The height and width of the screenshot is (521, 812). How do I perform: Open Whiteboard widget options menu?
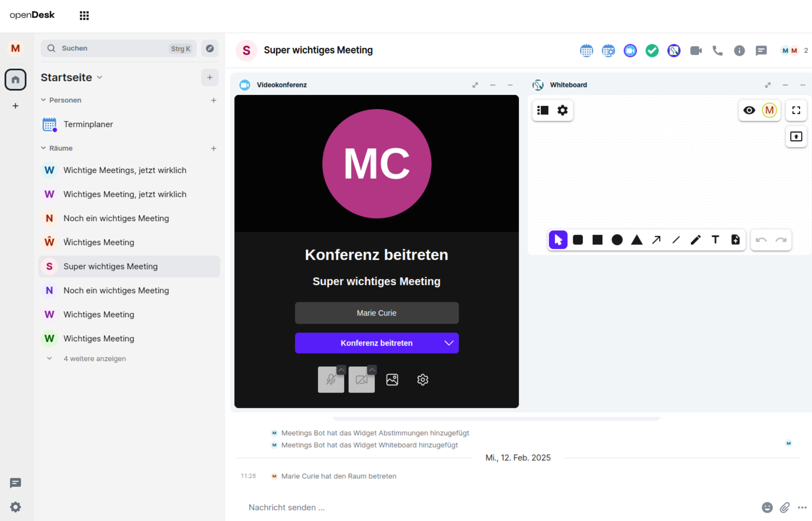[x=803, y=85]
